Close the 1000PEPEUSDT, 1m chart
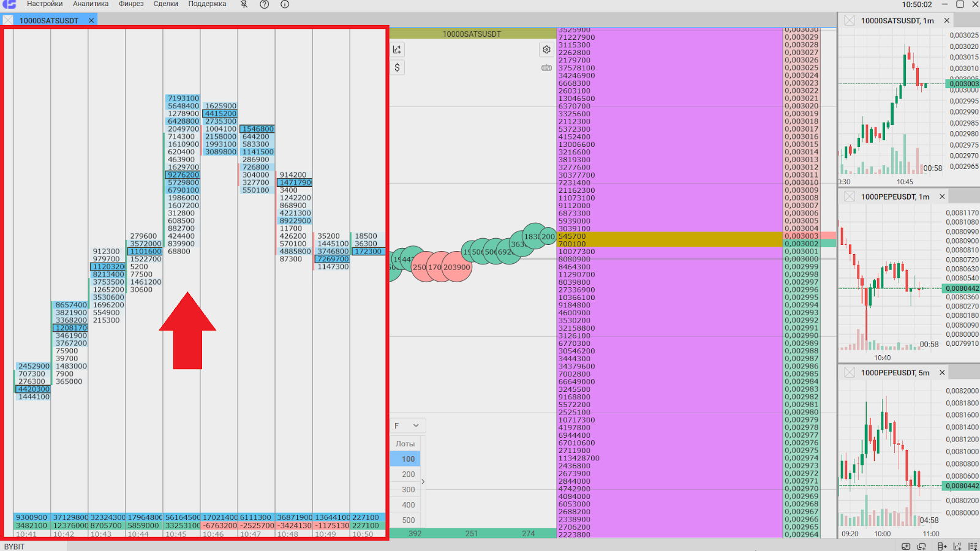Viewport: 980px width, 551px height. [x=942, y=197]
